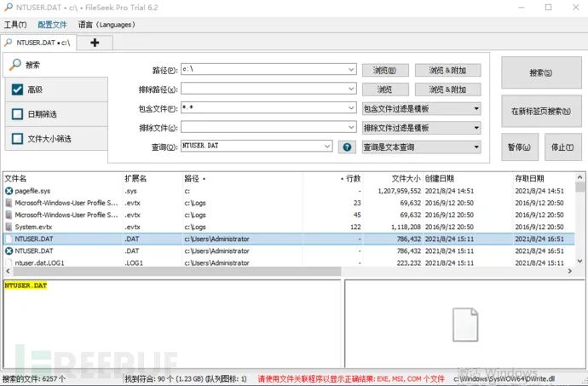
Task: Enable the 日期筛选 checkbox
Action: pyautogui.click(x=17, y=114)
